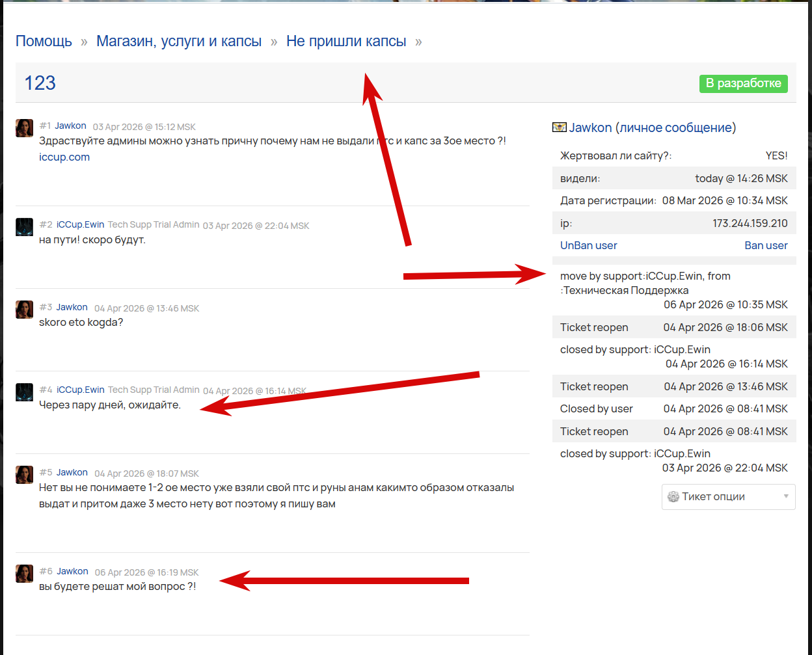Click message text skoro eto kogda?
The image size is (812, 655).
coord(81,322)
